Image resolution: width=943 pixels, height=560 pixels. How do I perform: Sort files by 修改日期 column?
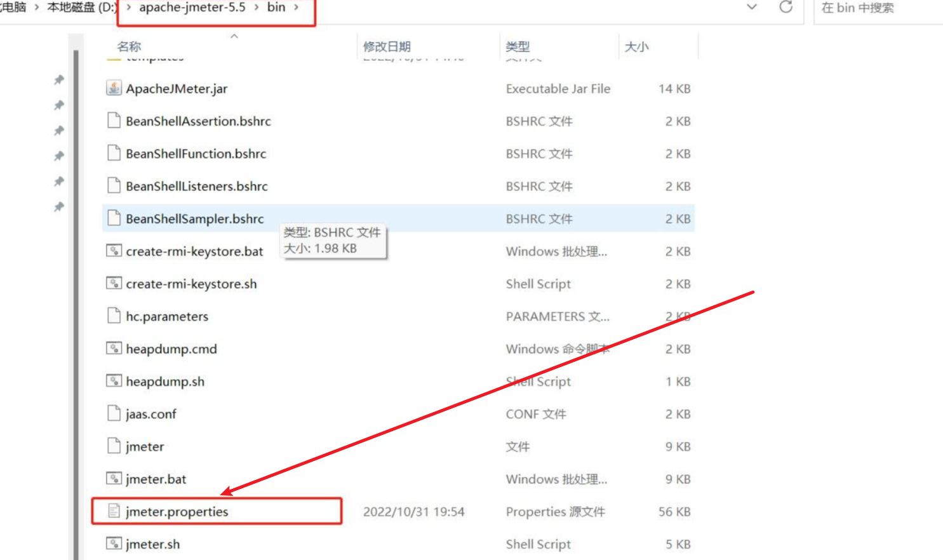[387, 46]
